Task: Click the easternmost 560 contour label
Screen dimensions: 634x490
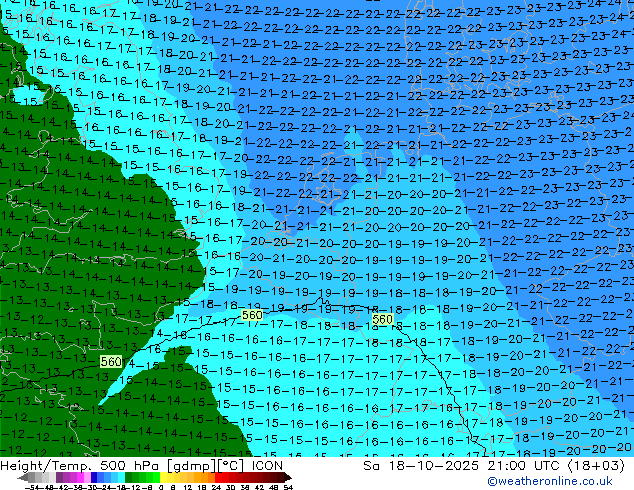Action: (383, 319)
